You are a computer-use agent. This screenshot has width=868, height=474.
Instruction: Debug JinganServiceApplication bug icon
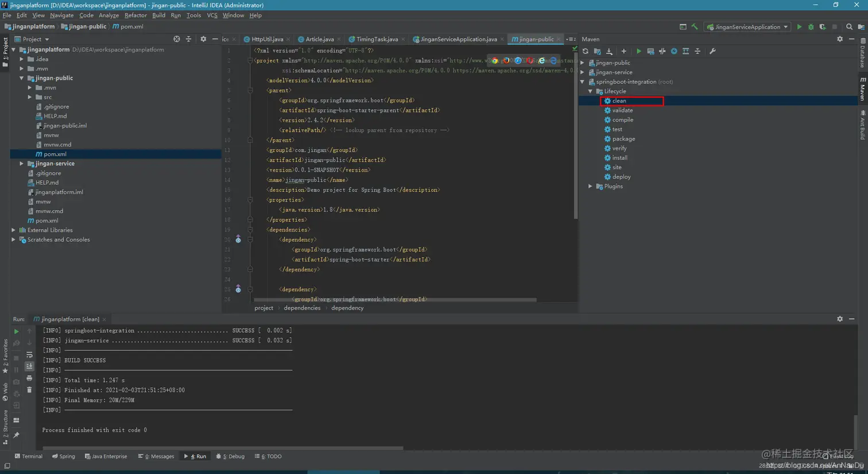coord(811,26)
